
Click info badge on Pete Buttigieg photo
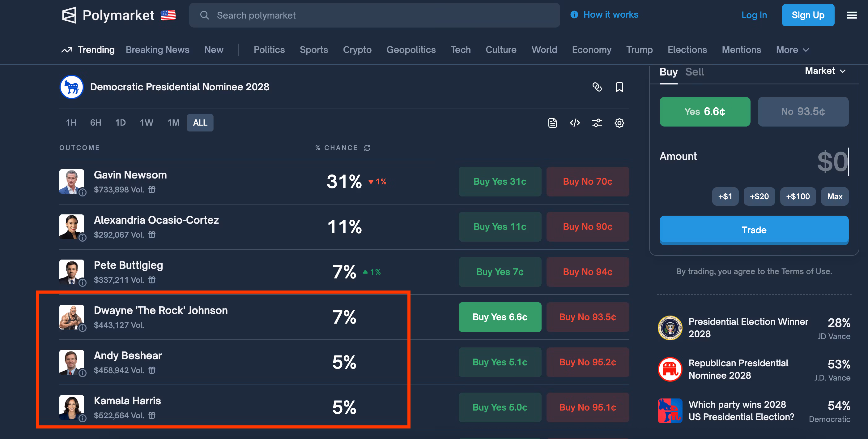point(83,282)
